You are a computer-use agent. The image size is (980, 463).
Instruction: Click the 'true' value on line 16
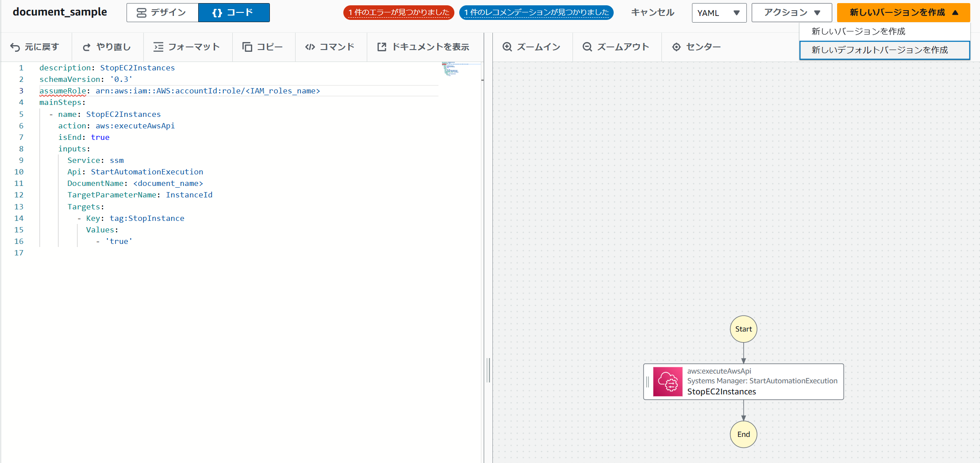click(x=119, y=241)
